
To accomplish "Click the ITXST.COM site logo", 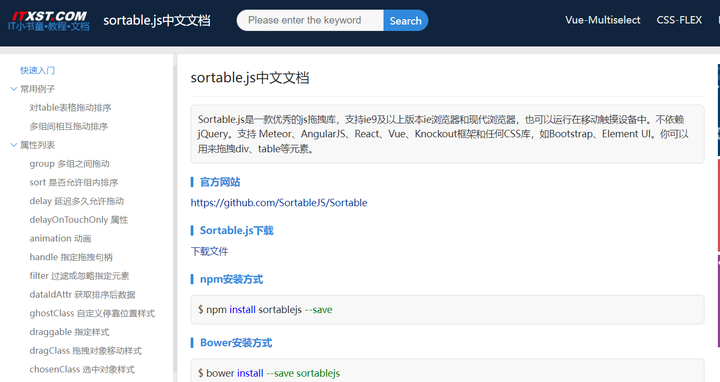I will (48, 21).
